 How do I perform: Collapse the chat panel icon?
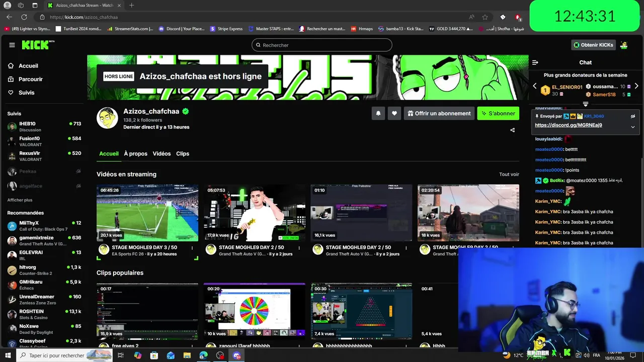point(535,62)
